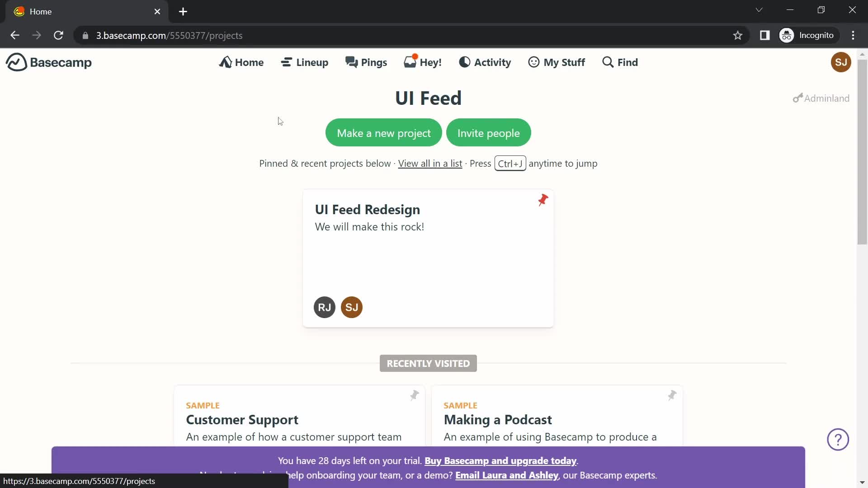Image resolution: width=868 pixels, height=488 pixels.
Task: Click the help question mark button
Action: (839, 440)
